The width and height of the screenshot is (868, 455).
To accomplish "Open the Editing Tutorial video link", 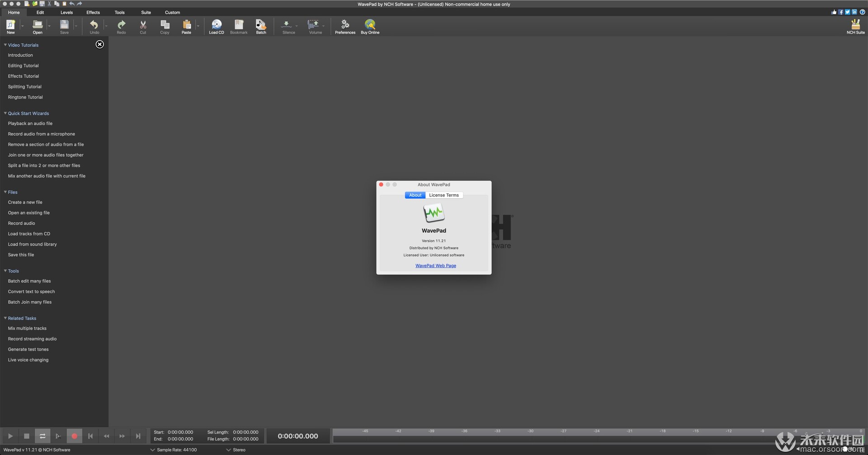I will (x=23, y=66).
